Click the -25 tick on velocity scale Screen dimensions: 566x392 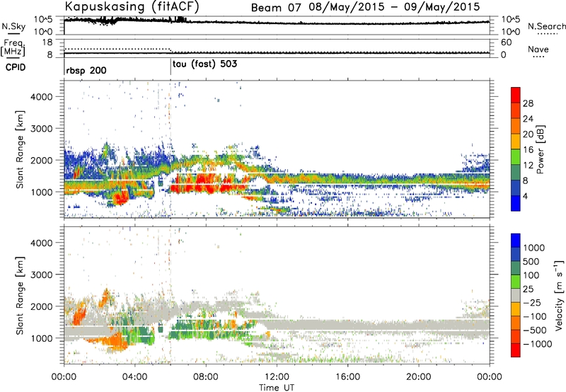point(532,303)
